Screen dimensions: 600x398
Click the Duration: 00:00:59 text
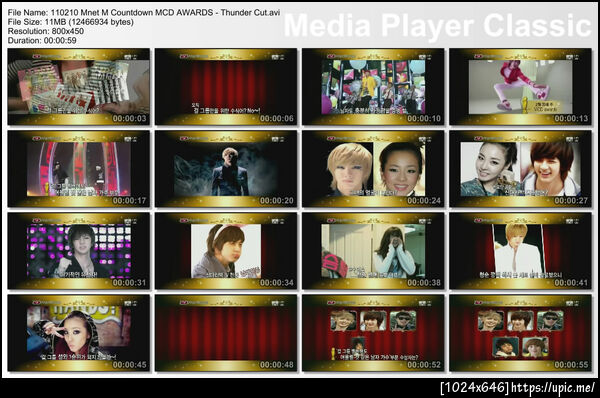pyautogui.click(x=42, y=40)
